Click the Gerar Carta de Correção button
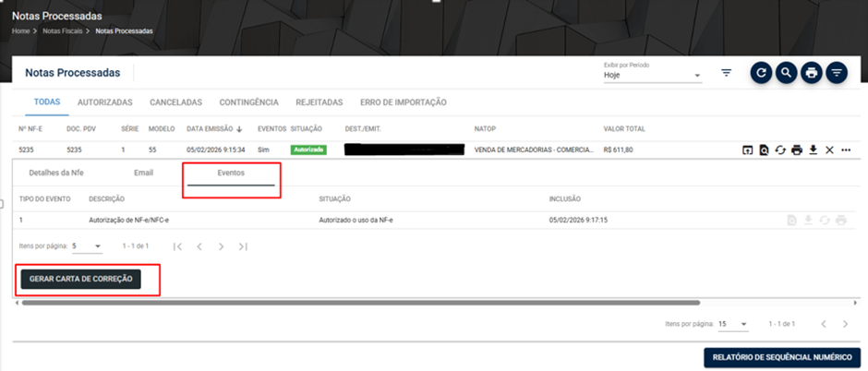This screenshot has height=371, width=868. click(x=81, y=280)
